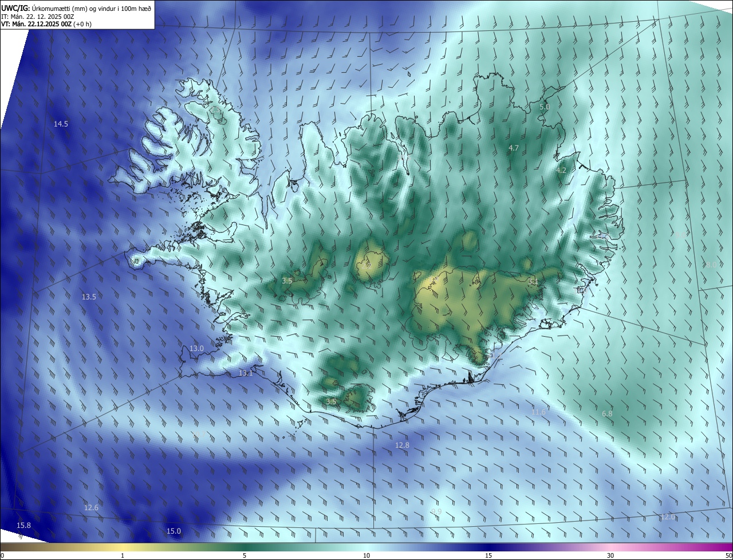This screenshot has height=560, width=733.
Task: Click the colour scale tick label 10
Action: click(x=366, y=556)
